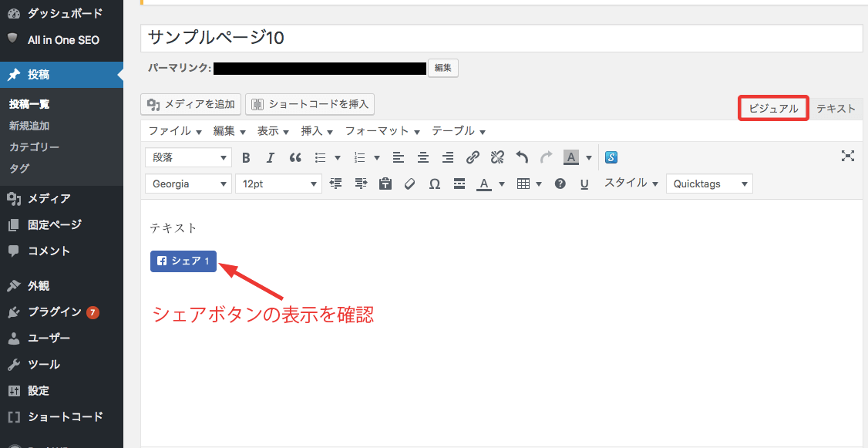Viewport: 868px width, 448px height.
Task: Enter distraction-free fullscreen editor mode
Action: [848, 157]
